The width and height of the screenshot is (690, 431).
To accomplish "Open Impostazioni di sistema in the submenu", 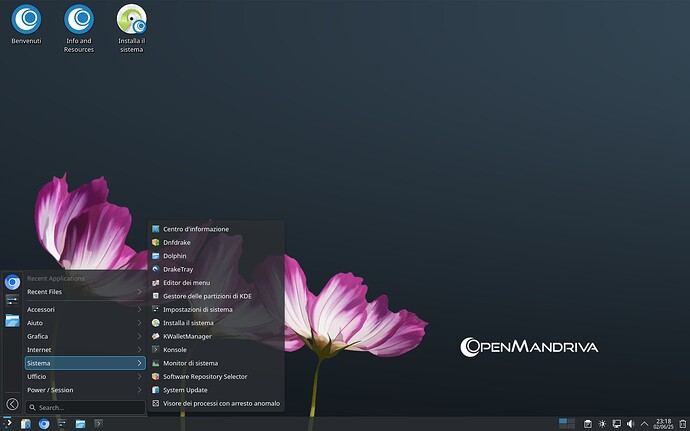I will click(216, 309).
